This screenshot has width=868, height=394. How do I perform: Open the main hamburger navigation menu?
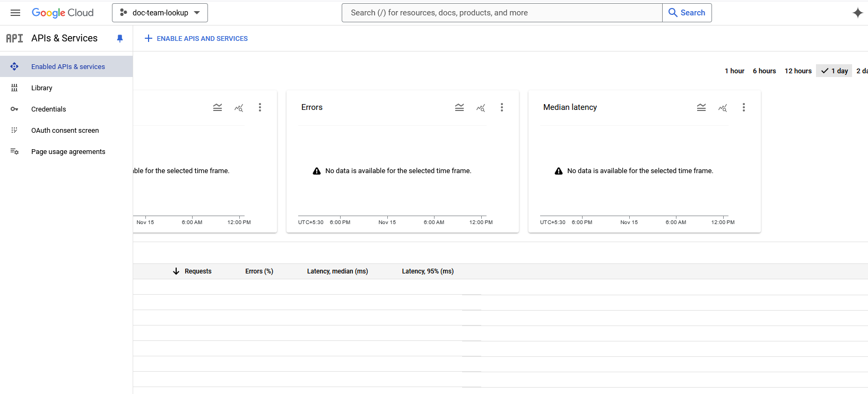pos(15,13)
